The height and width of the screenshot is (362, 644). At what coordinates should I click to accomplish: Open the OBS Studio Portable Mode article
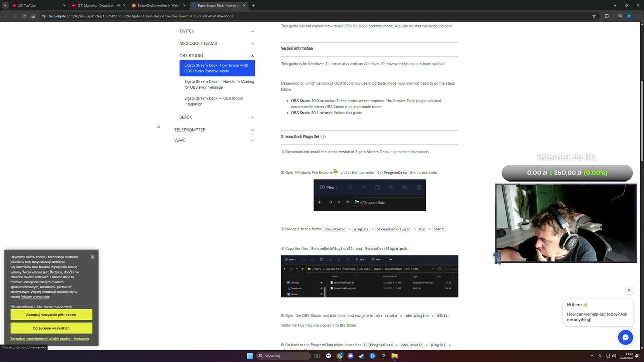(x=217, y=68)
